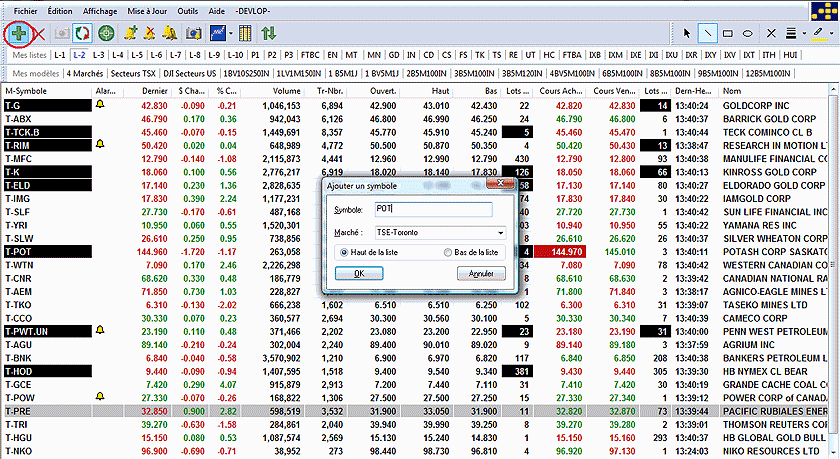The height and width of the screenshot is (459, 840).
Task: Select the arrow pointer tool
Action: click(687, 33)
